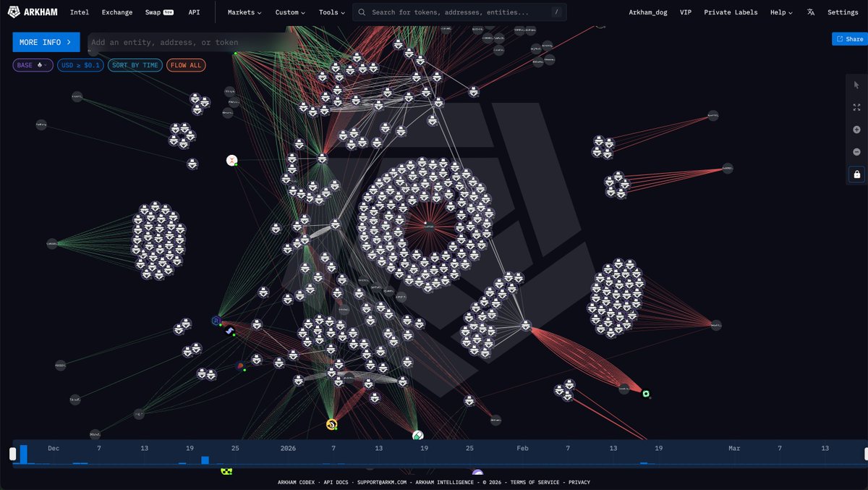Go to the Intel page

pos(80,12)
